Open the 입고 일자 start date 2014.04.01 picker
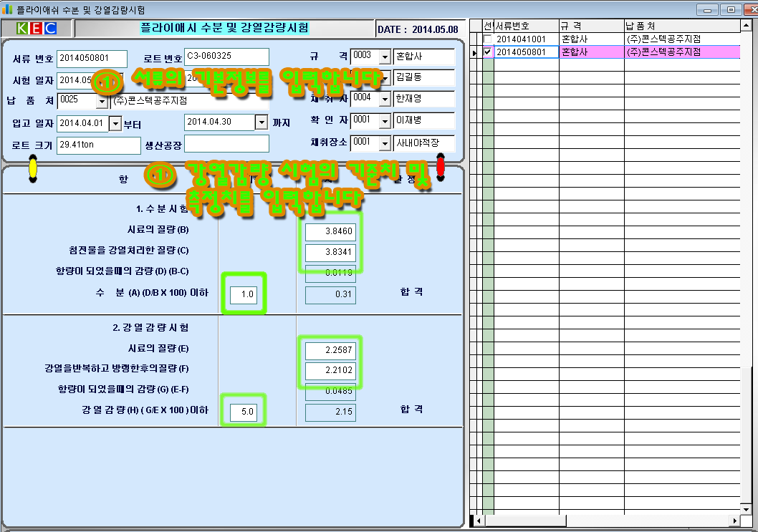Screen dimensions: 758x532 tap(115, 123)
